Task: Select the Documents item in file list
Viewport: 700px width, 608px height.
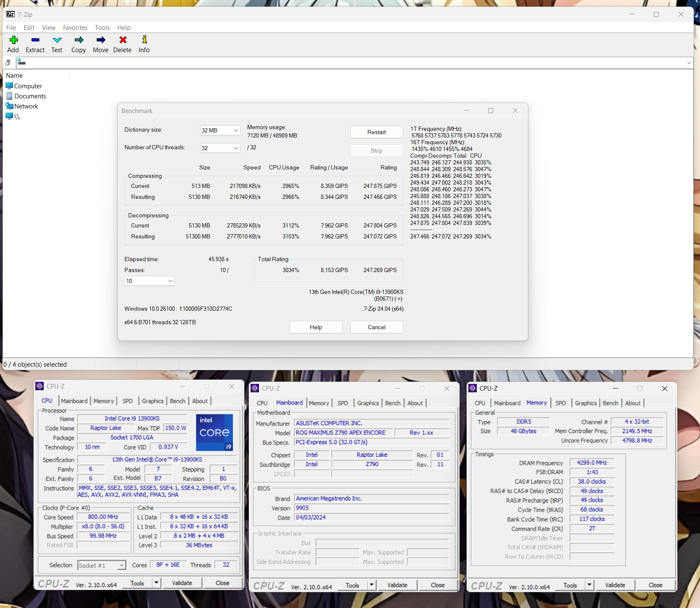Action: (26, 96)
